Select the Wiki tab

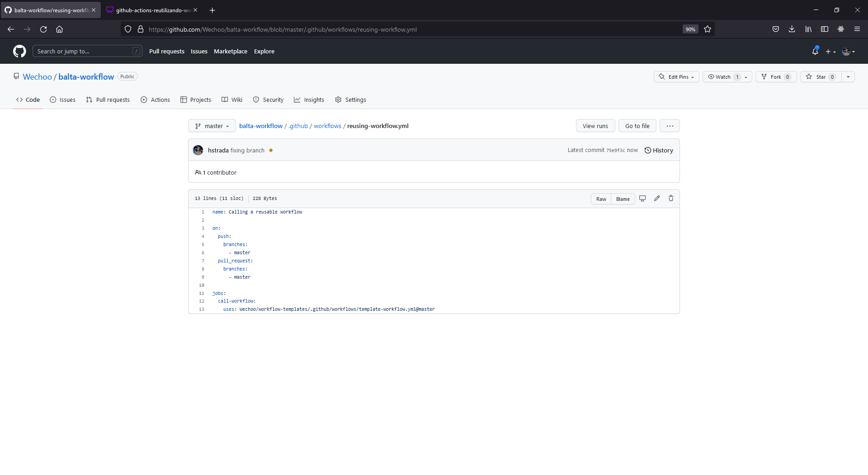pyautogui.click(x=232, y=100)
